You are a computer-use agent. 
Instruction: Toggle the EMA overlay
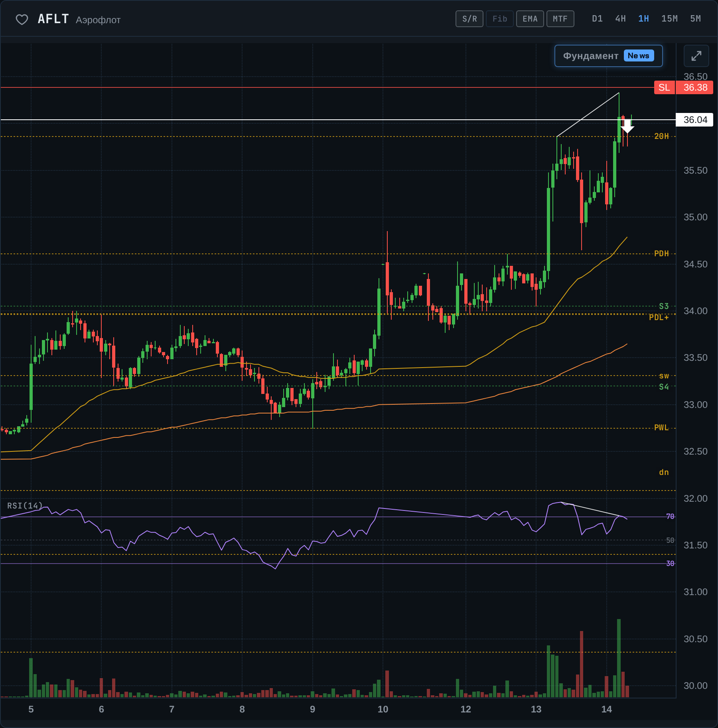click(530, 19)
